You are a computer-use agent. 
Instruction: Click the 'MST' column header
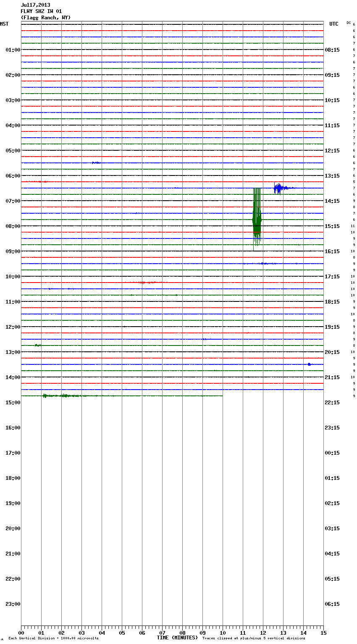tap(4, 24)
